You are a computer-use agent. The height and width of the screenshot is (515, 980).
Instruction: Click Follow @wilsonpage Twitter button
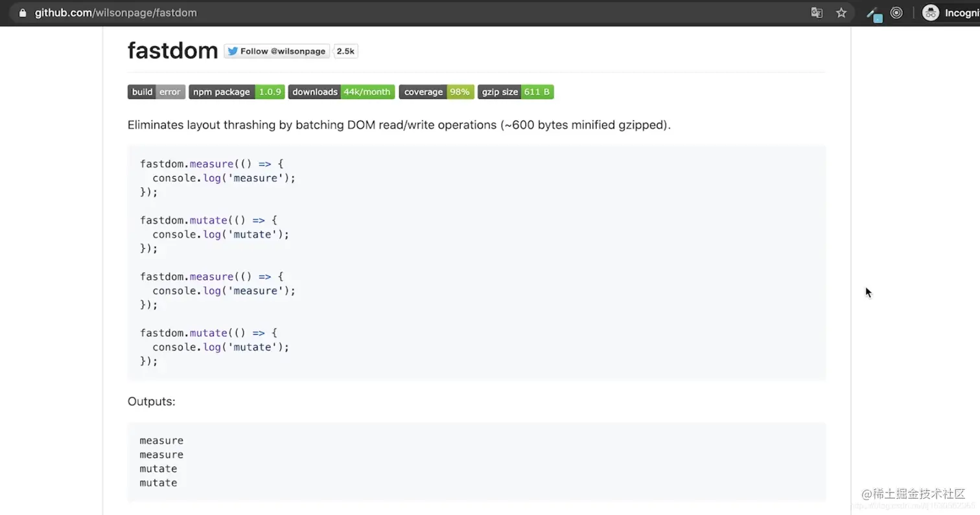click(277, 51)
